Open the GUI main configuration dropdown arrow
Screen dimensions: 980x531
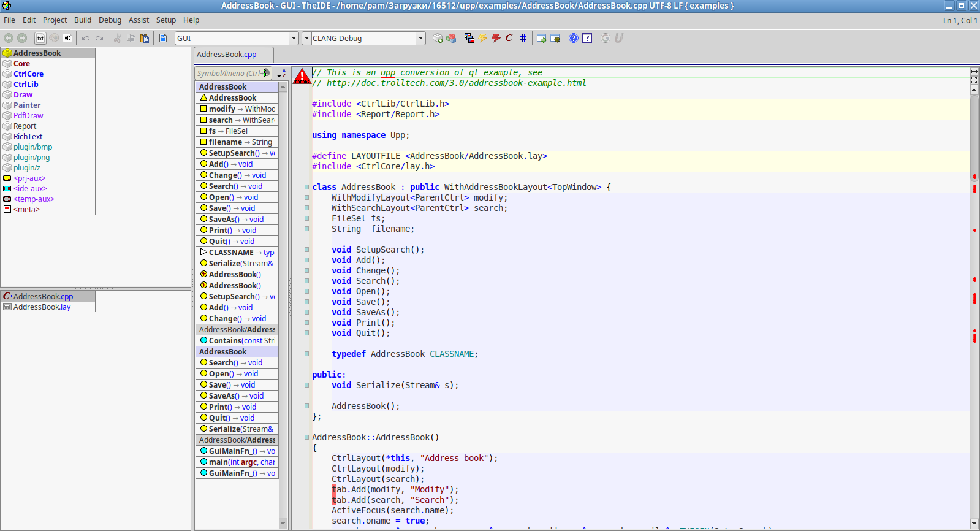pyautogui.click(x=294, y=38)
